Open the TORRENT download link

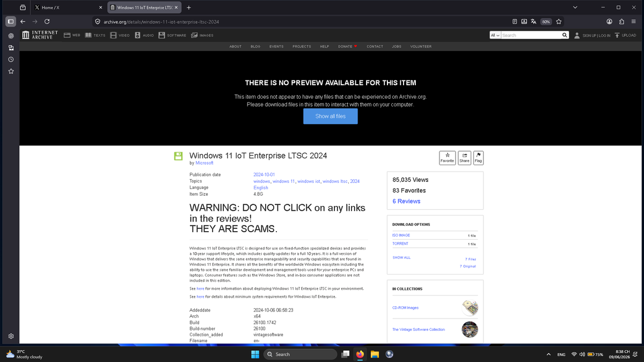(x=400, y=244)
